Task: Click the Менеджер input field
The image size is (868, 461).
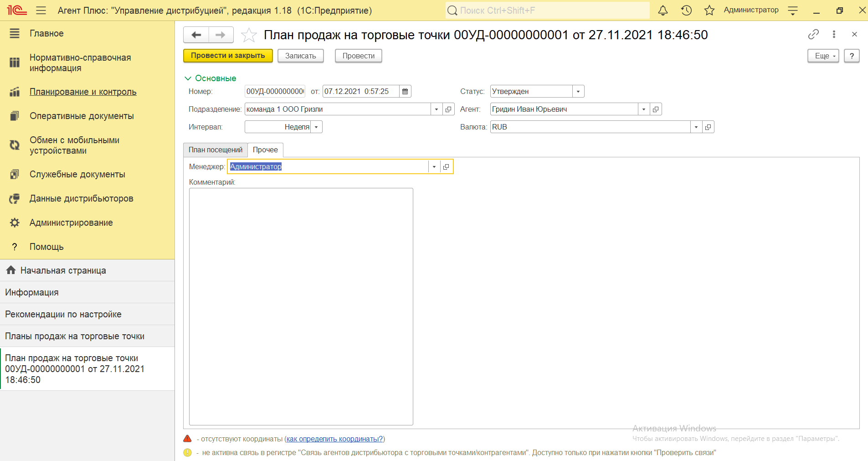Action: point(328,166)
